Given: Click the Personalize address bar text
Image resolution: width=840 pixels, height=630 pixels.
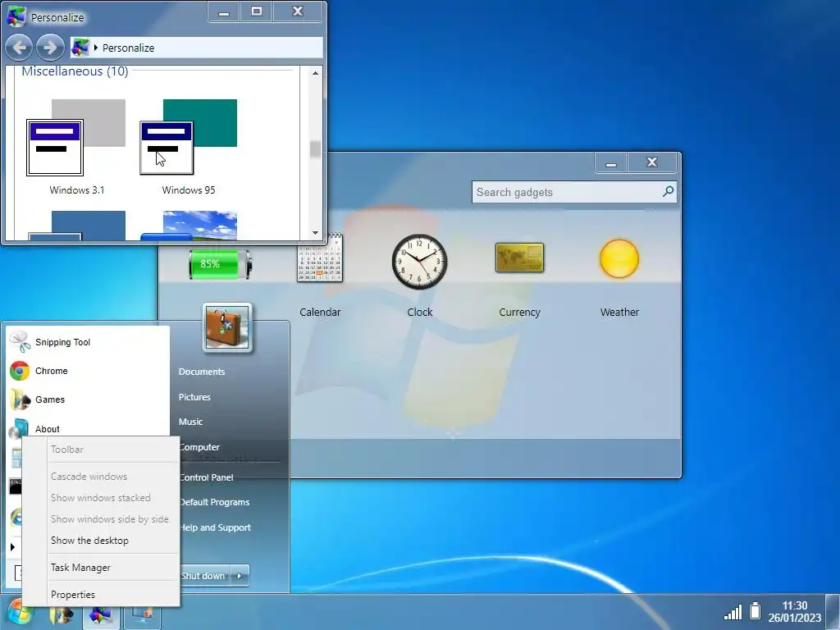Looking at the screenshot, I should [128, 48].
